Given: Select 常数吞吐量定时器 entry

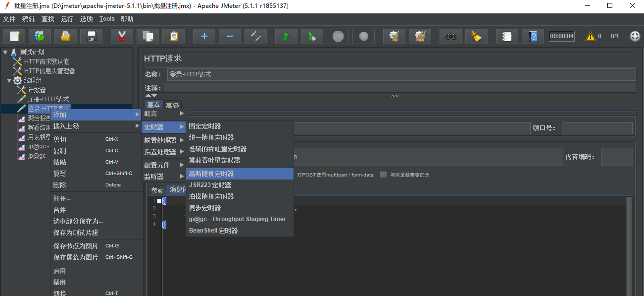Looking at the screenshot, I should [x=240, y=160].
